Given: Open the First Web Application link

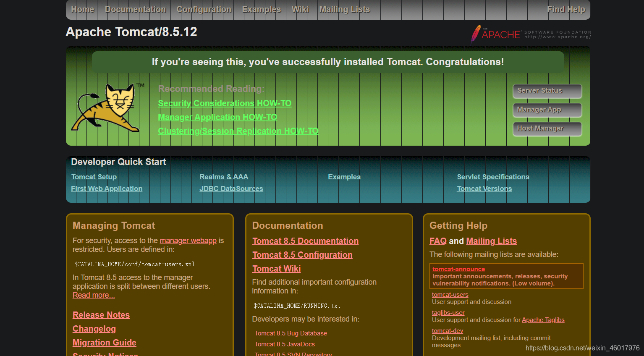Looking at the screenshot, I should coord(107,189).
